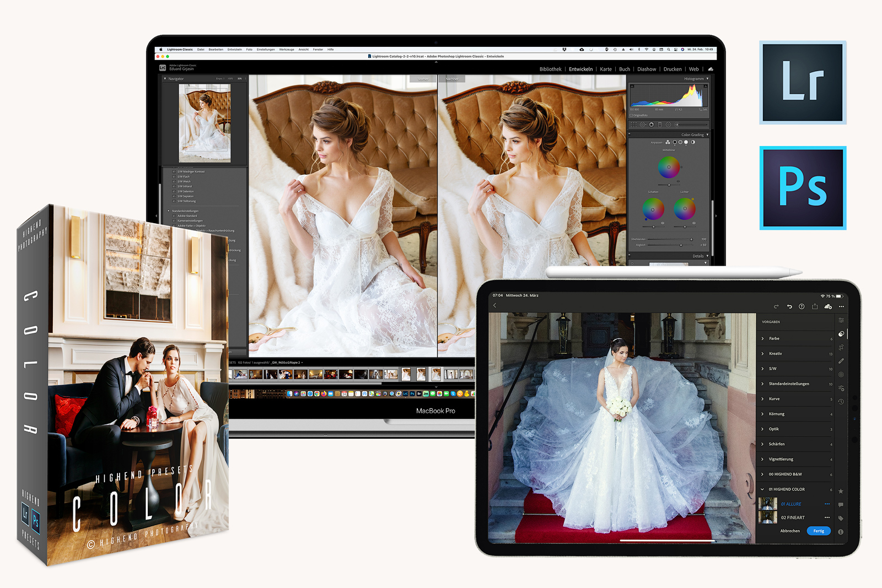Open the Datei menu in the Mac menu bar

tap(201, 50)
